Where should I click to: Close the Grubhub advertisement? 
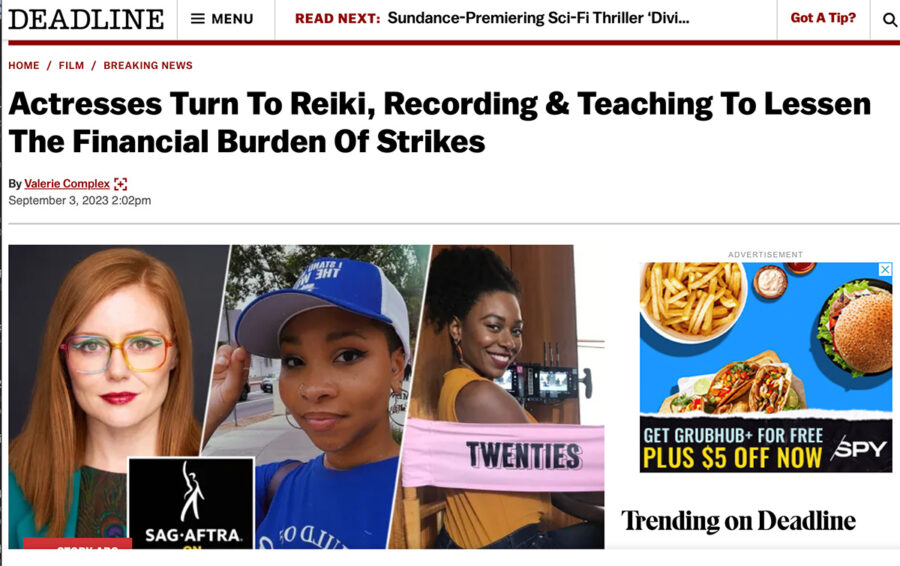(886, 269)
